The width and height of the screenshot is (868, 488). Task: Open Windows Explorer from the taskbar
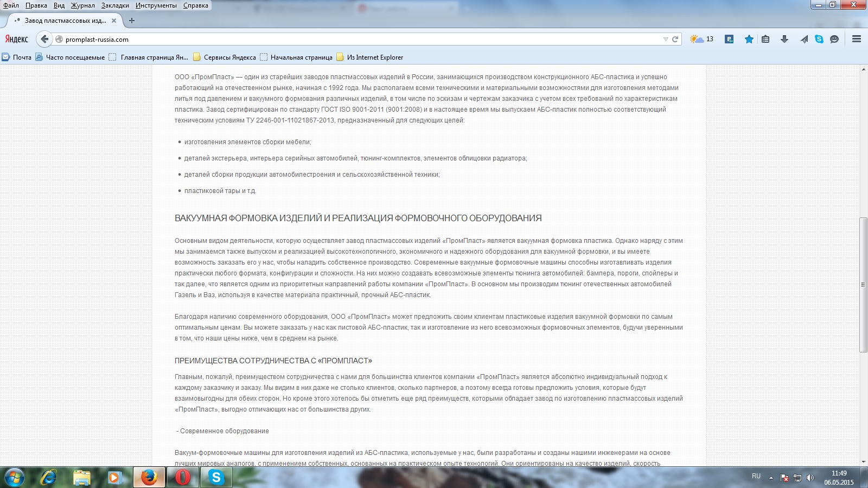(x=82, y=477)
